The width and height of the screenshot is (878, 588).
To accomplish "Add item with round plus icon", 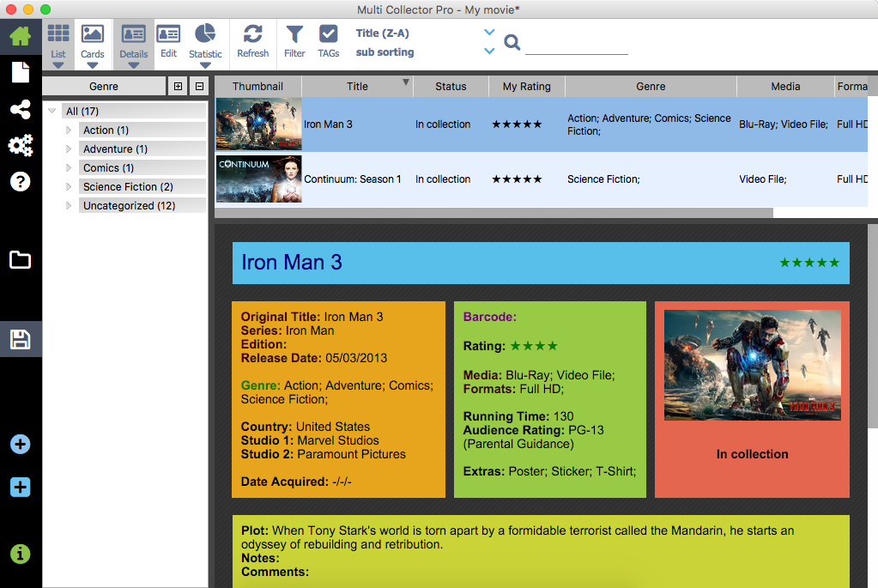I will click(x=20, y=445).
